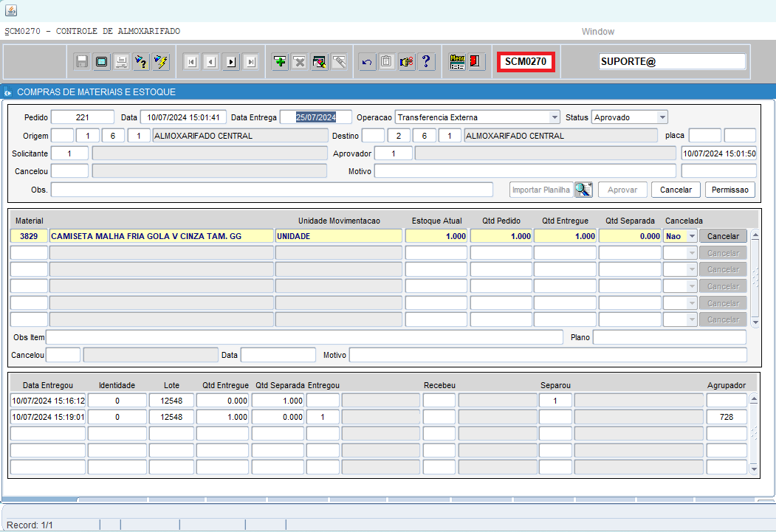This screenshot has width=776, height=532.
Task: Go to next record arrow icon
Action: click(231, 62)
